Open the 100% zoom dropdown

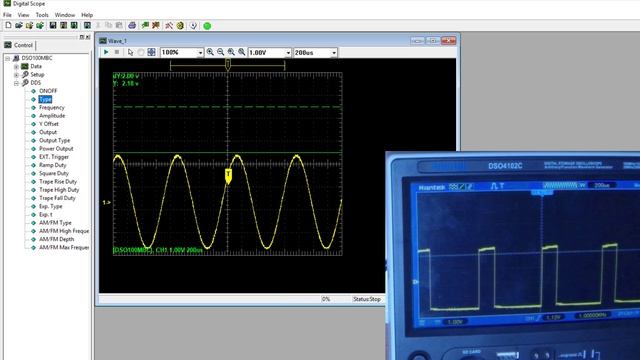tap(200, 53)
